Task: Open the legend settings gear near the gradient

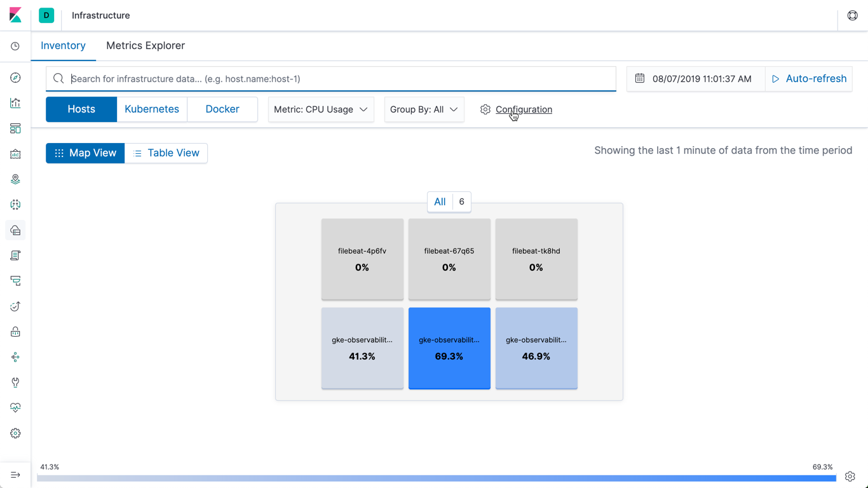Action: (x=850, y=476)
